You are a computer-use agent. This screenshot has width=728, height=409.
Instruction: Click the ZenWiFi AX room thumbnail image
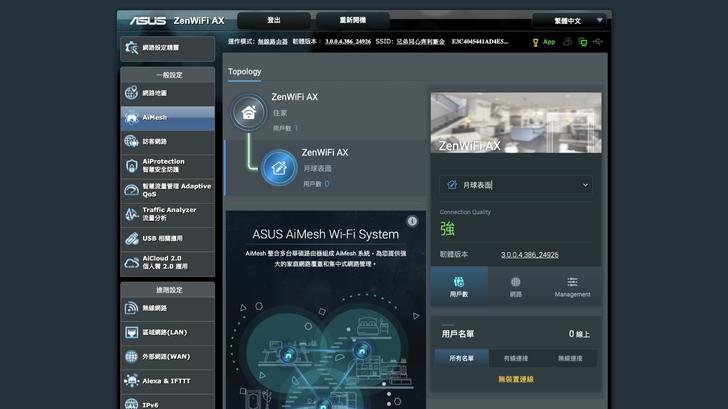click(x=516, y=123)
